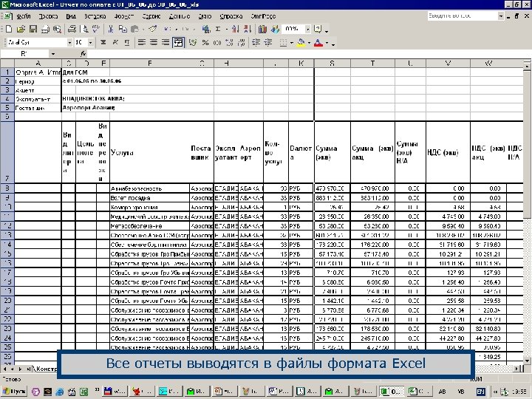The image size is (532, 399).
Task: Click the vertical scrollbar down arrow
Action: 528,361
